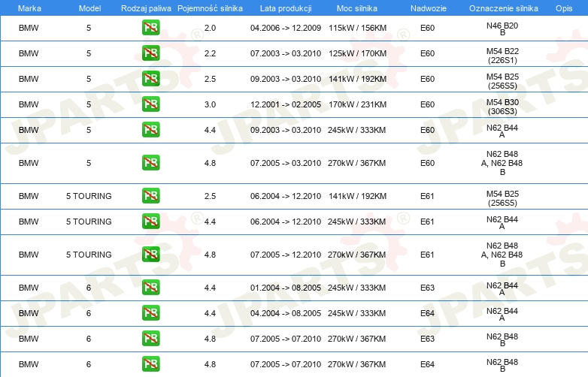The height and width of the screenshot is (377, 588).
Task: Click the power value 115kW / 156KM
Action: [357, 28]
